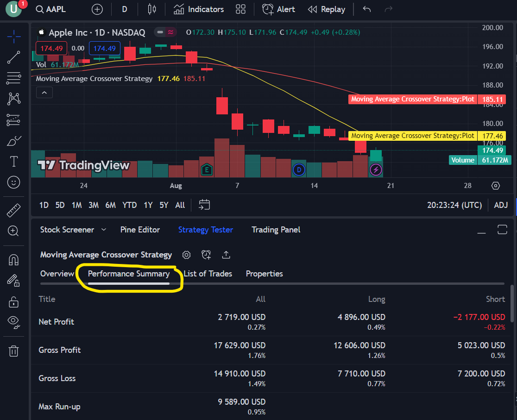Open the indicator templates grid icon
This screenshot has height=420, width=517.
(x=241, y=9)
